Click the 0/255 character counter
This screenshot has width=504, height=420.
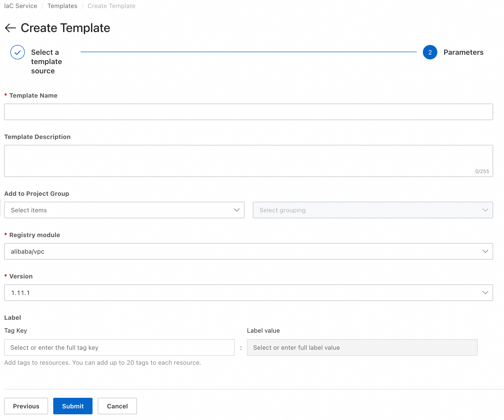[x=482, y=171]
